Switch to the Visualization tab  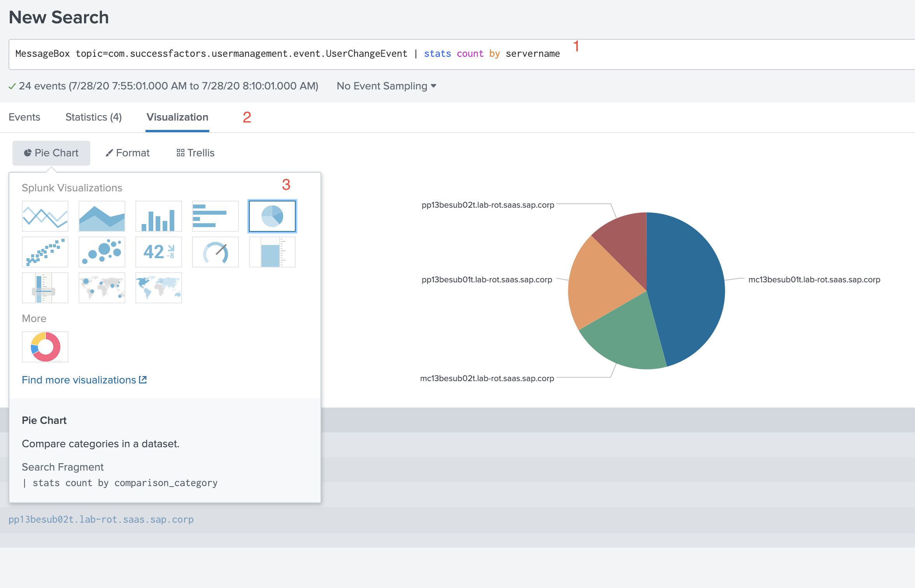coord(177,117)
